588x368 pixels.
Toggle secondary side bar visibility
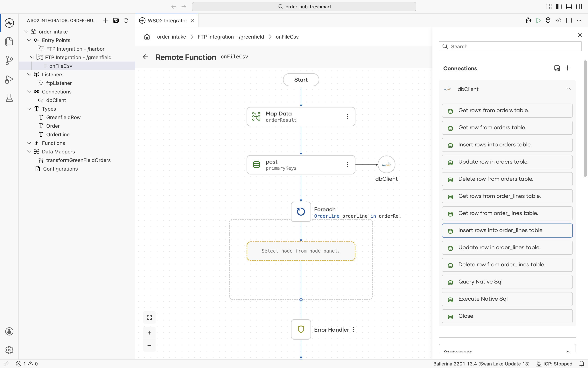coord(579,7)
